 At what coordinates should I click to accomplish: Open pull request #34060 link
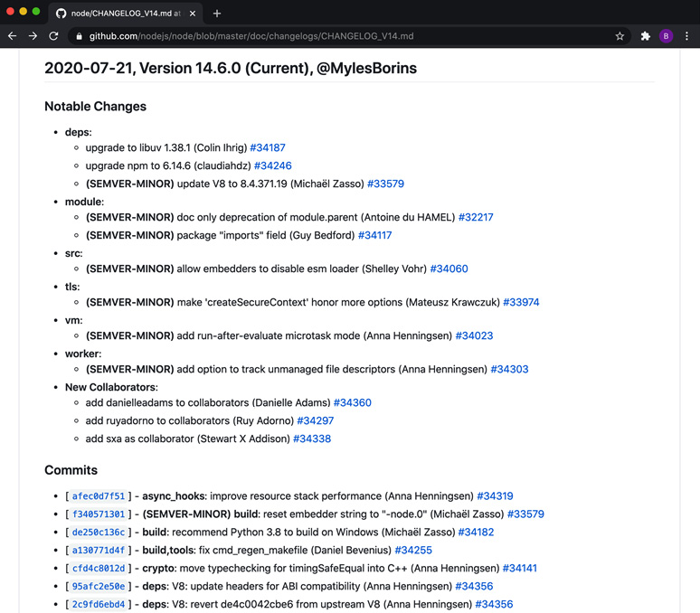(449, 269)
